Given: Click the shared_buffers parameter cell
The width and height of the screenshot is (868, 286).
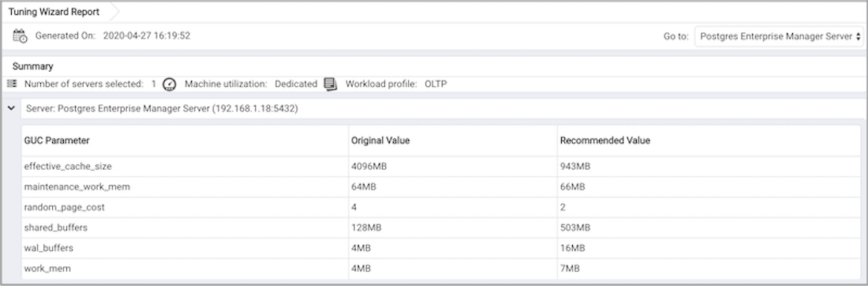Looking at the screenshot, I should (x=185, y=228).
